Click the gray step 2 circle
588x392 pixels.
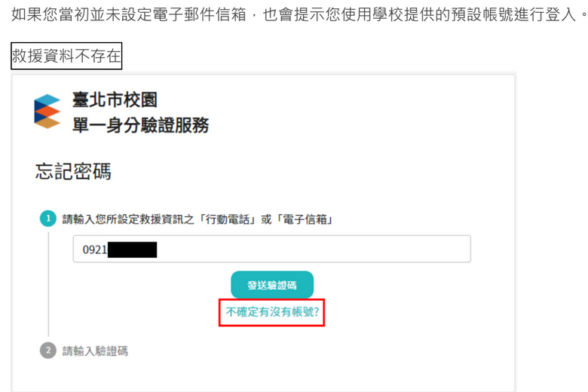pos(48,351)
